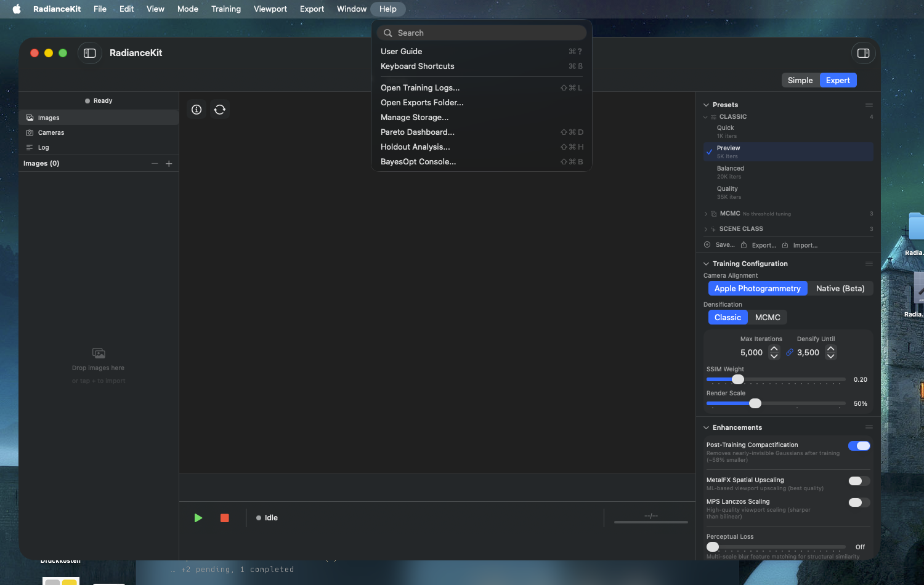This screenshot has height=585, width=924.
Task: Expand the SCENE CLASS preset group
Action: click(x=705, y=229)
